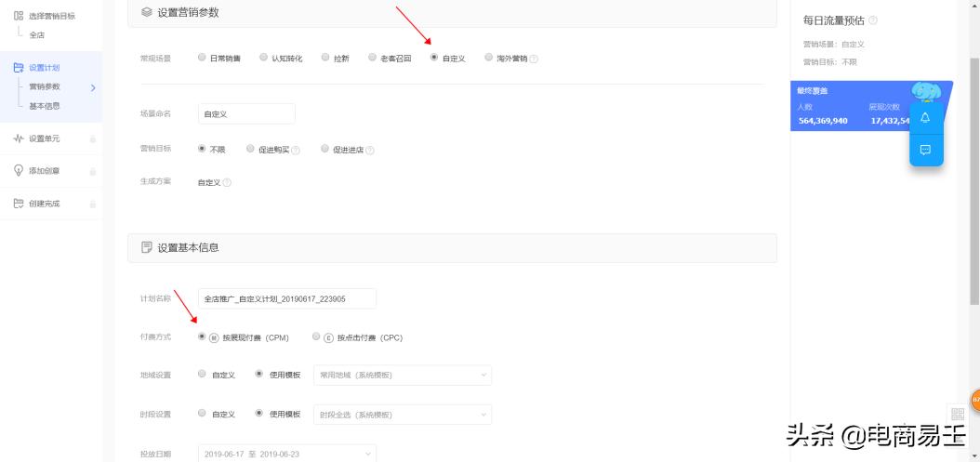Image resolution: width=980 pixels, height=462 pixels.
Task: Click the 计划名称 input field
Action: (x=287, y=298)
